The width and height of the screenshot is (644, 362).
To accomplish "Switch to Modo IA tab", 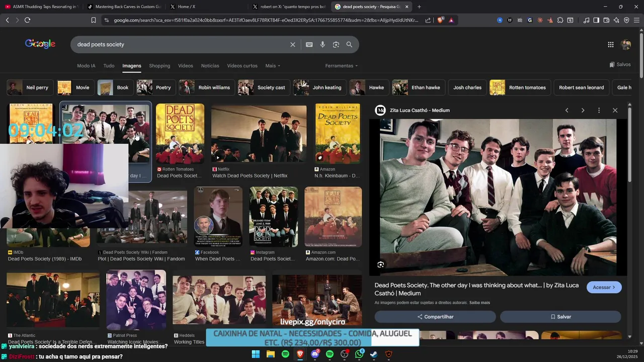I will pos(86,66).
